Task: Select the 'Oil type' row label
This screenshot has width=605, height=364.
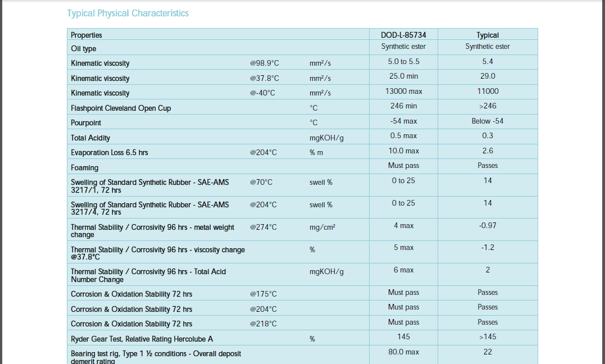Action: tap(83, 49)
